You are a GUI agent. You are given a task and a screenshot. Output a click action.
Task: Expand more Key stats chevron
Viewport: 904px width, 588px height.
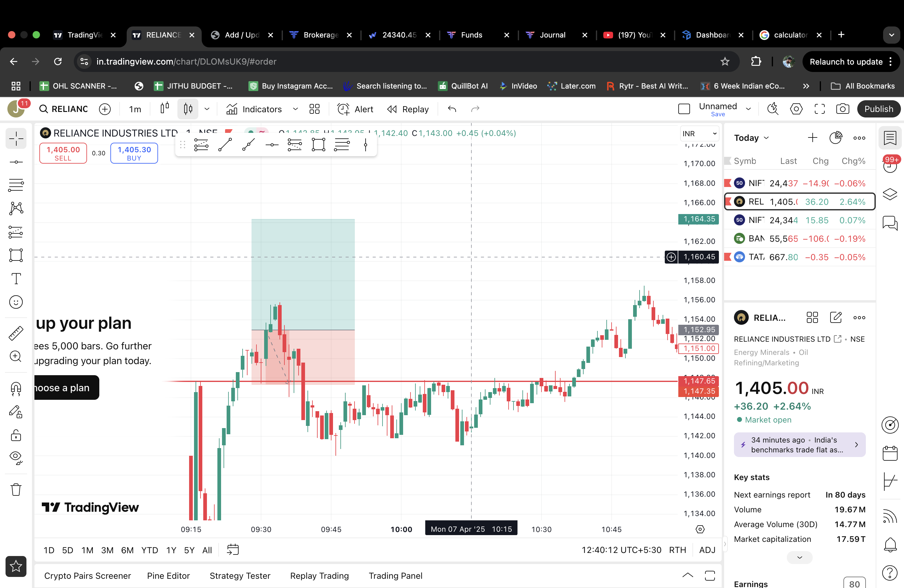[x=799, y=557]
